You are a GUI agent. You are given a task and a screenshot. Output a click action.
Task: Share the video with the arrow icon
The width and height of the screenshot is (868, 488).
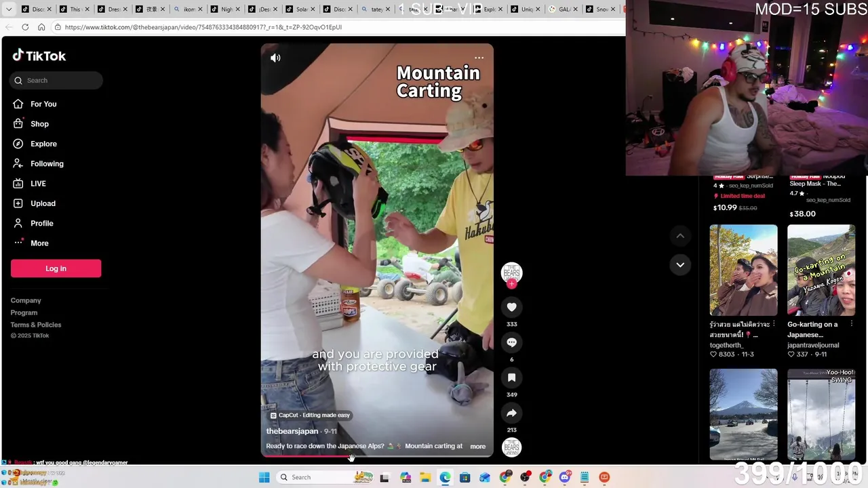(x=511, y=413)
